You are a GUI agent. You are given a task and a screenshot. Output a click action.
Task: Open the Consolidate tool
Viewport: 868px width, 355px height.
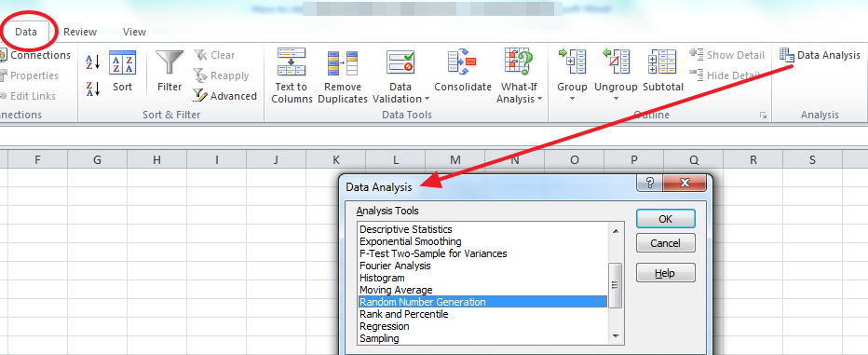[x=463, y=71]
